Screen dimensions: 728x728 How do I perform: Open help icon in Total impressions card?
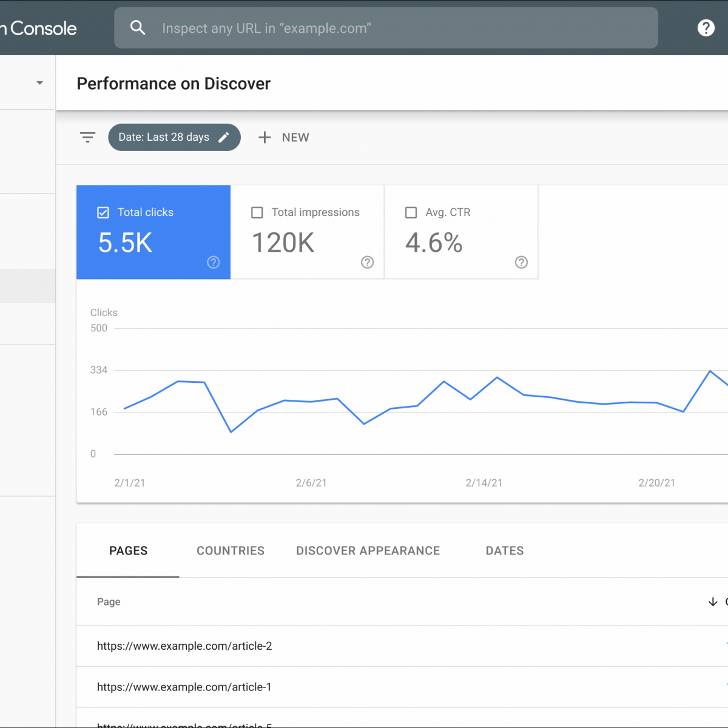368,262
